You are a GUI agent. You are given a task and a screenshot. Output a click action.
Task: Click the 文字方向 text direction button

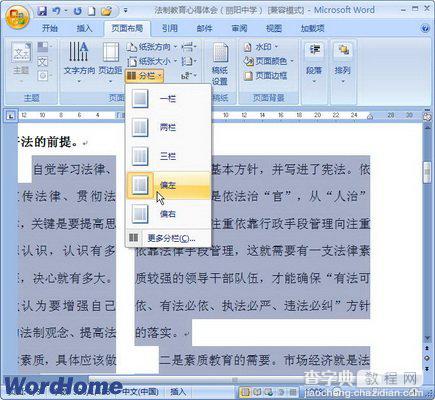point(79,62)
